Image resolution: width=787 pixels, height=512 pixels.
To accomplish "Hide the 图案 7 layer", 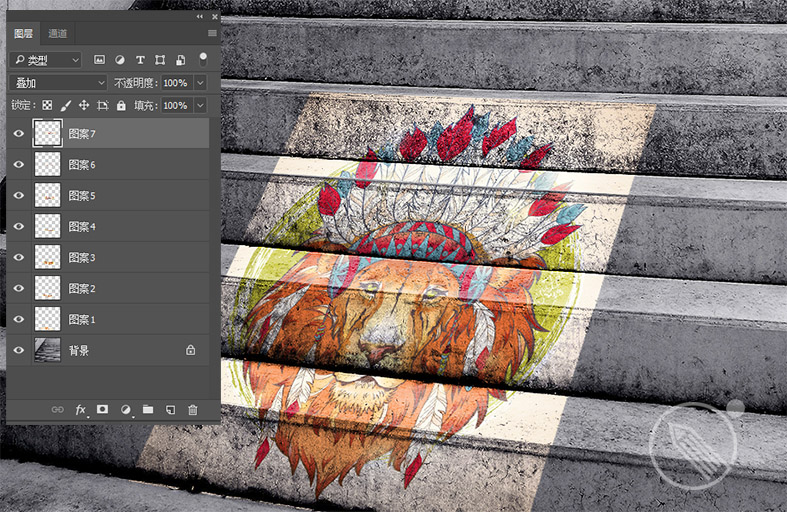I will coord(18,133).
